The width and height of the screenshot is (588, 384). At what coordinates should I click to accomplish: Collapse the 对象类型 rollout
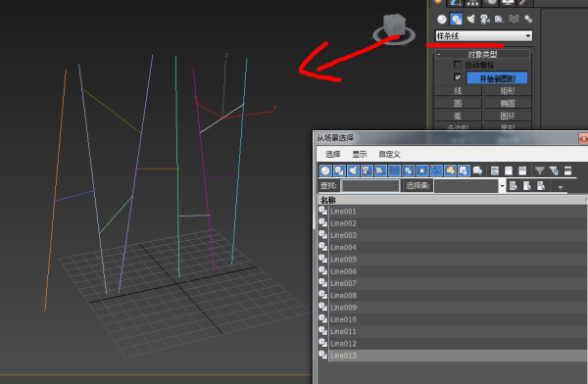pyautogui.click(x=482, y=54)
